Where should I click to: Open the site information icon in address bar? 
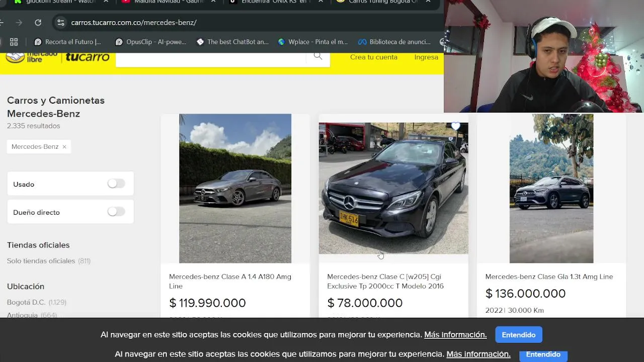[61, 23]
